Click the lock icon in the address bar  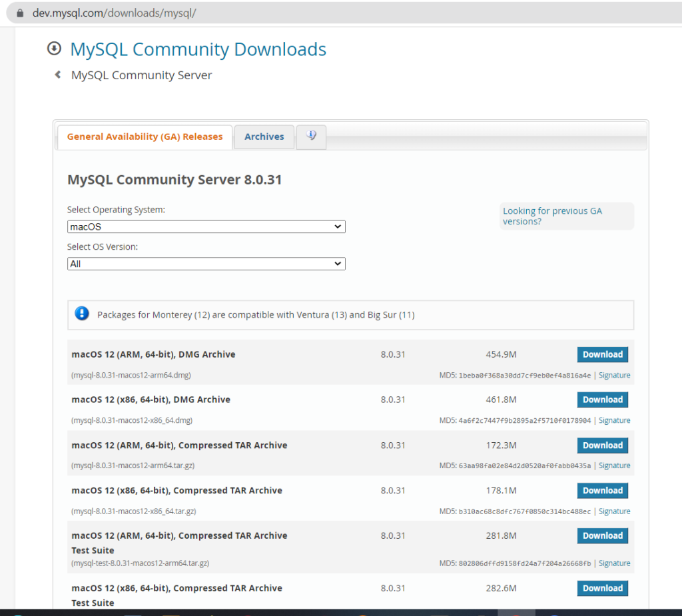click(x=20, y=13)
